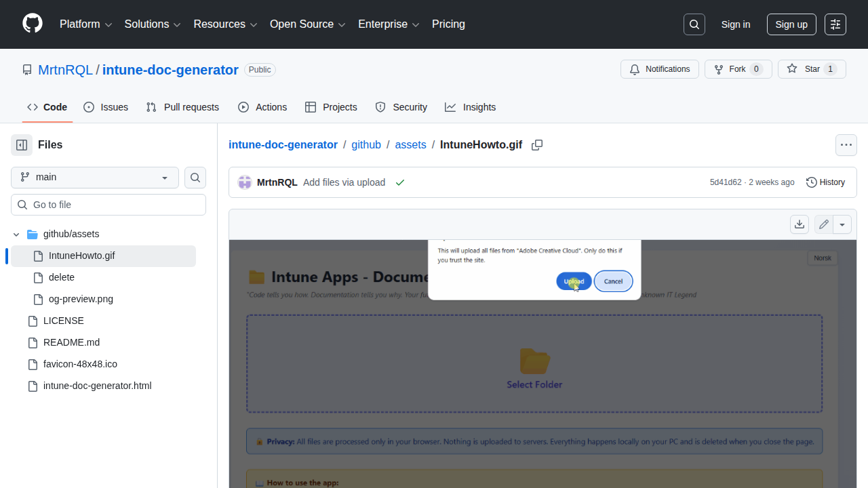This screenshot has width=868, height=488.
Task: Click the Fork count badge 0
Action: click(757, 69)
